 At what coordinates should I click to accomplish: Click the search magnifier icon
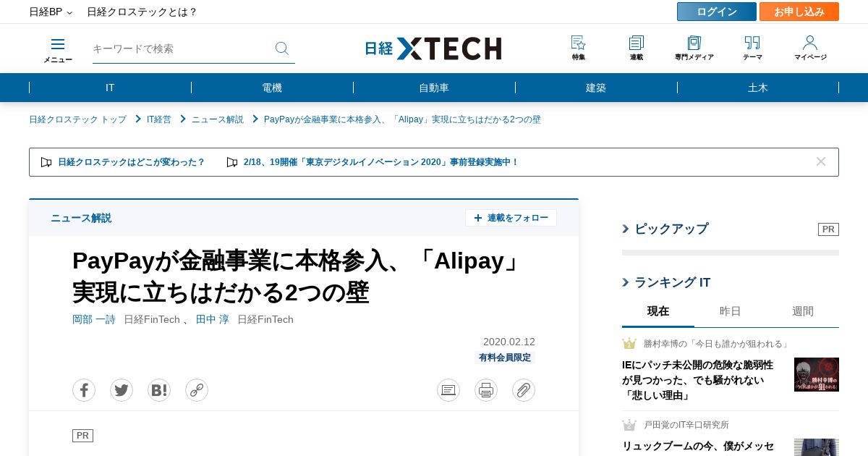(x=282, y=48)
